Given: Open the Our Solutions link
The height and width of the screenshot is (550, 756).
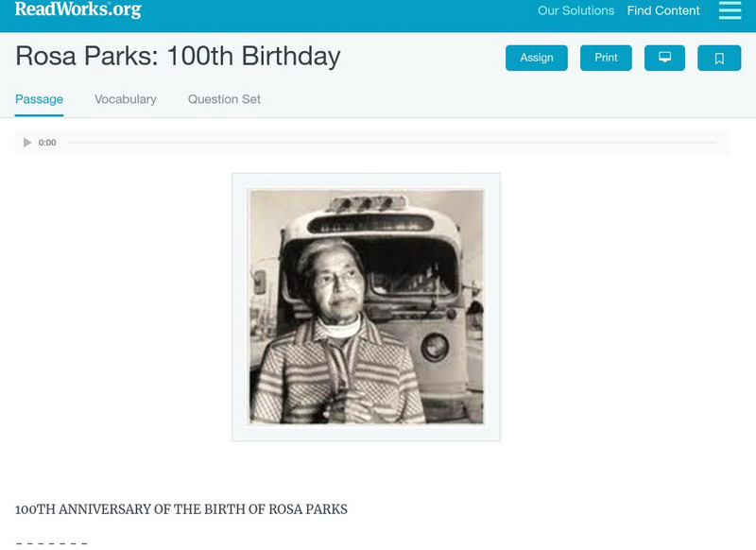Looking at the screenshot, I should tap(576, 11).
